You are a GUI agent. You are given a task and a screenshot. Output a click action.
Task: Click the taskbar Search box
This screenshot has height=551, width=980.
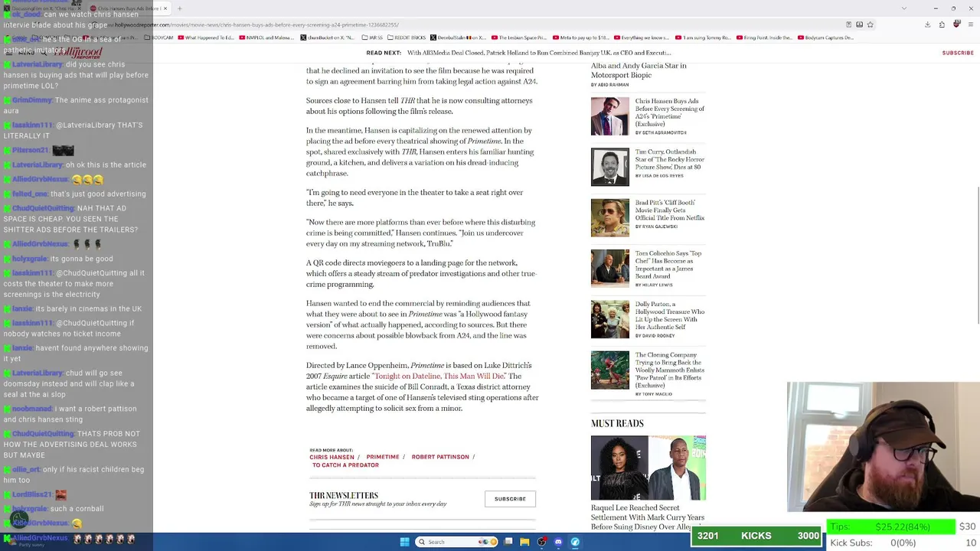(x=456, y=542)
